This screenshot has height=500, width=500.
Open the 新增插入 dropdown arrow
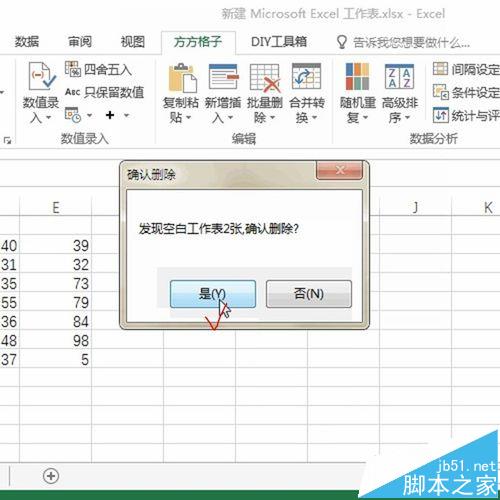tap(230, 118)
